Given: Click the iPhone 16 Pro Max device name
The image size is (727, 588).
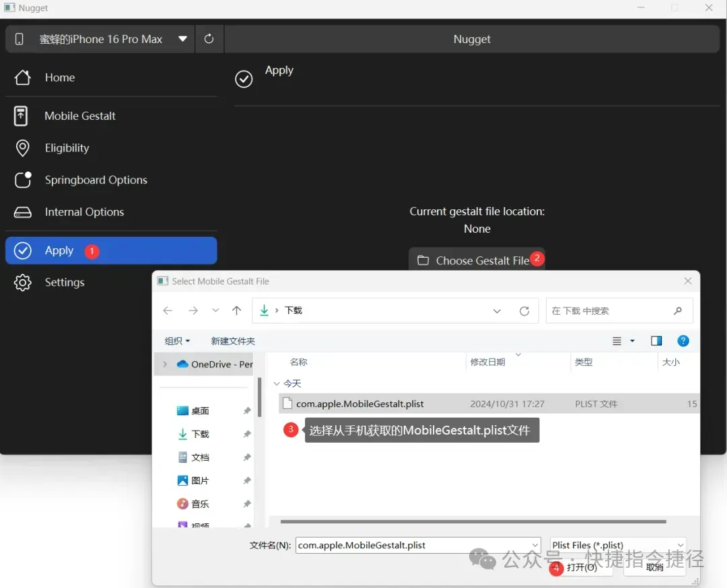Looking at the screenshot, I should tap(100, 39).
